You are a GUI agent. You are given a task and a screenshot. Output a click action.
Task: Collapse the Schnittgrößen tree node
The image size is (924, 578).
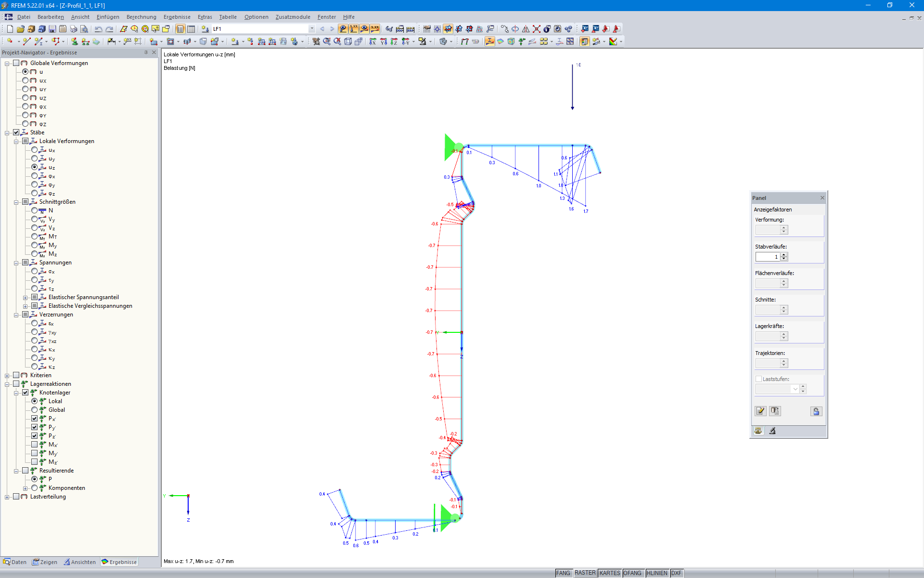[x=16, y=202]
